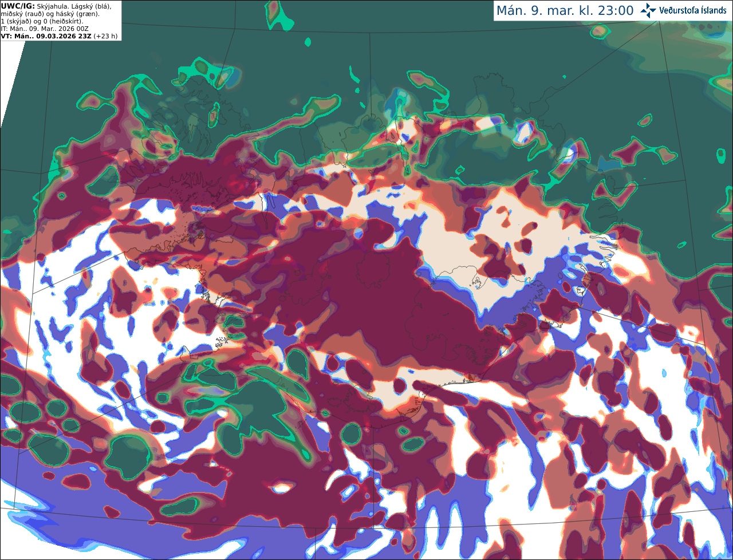Screen dimensions: 733x560
Task: Click the '(+23 h)' forecast offset text
Action: 105,36
